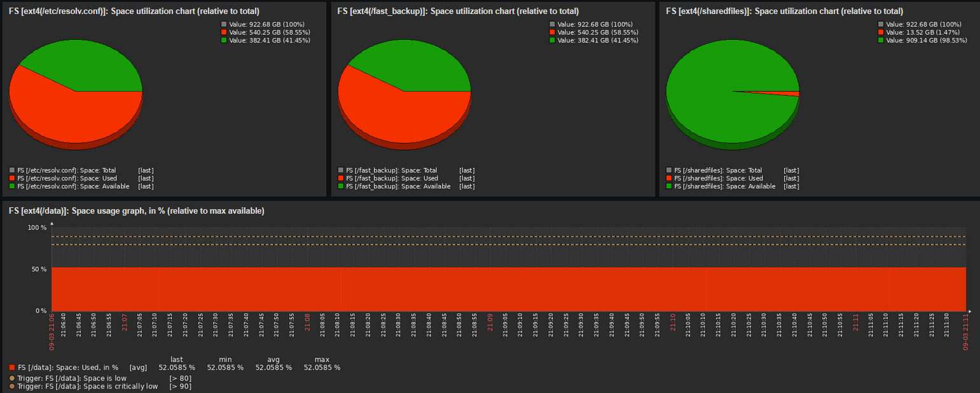Screen dimensions: 980x393
Task: Open the [last] selector for /etc/resolv.conf Total
Action: click(145, 170)
